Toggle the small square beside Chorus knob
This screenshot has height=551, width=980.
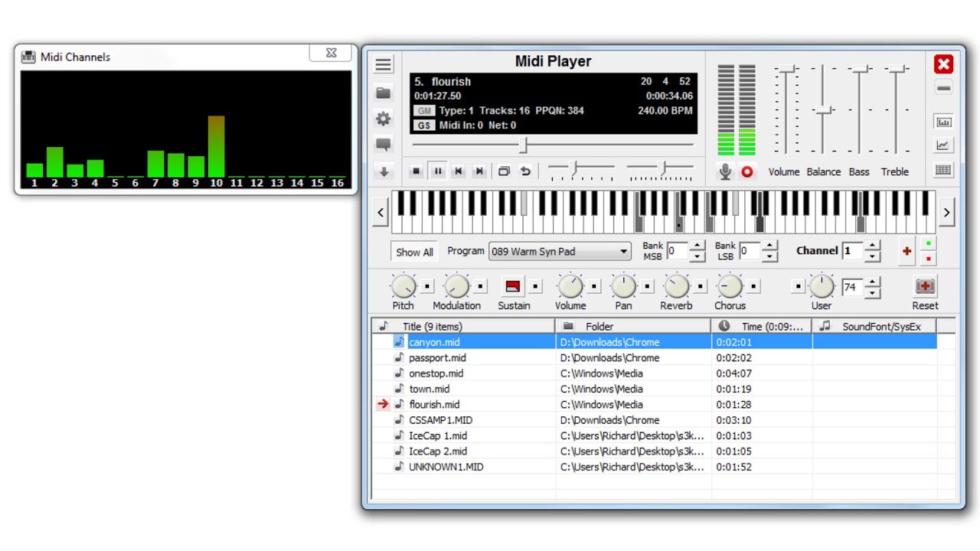754,287
